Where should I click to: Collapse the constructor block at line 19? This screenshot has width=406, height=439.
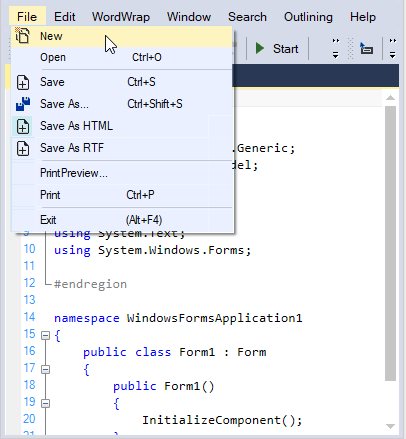coord(45,403)
